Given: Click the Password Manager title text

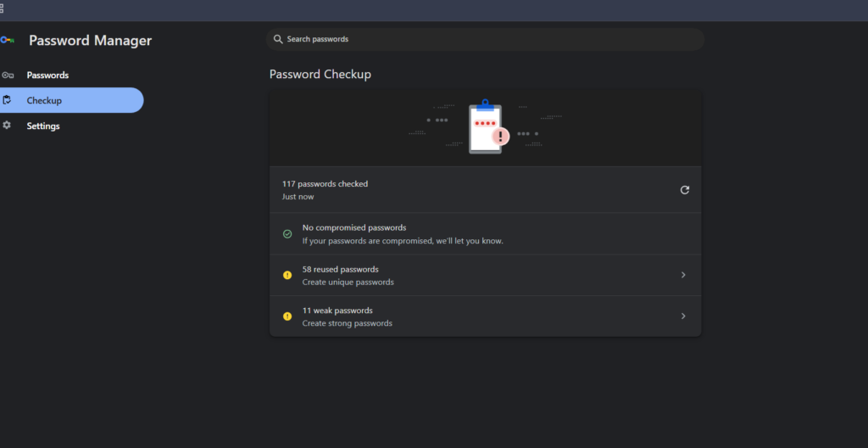Looking at the screenshot, I should click(90, 41).
